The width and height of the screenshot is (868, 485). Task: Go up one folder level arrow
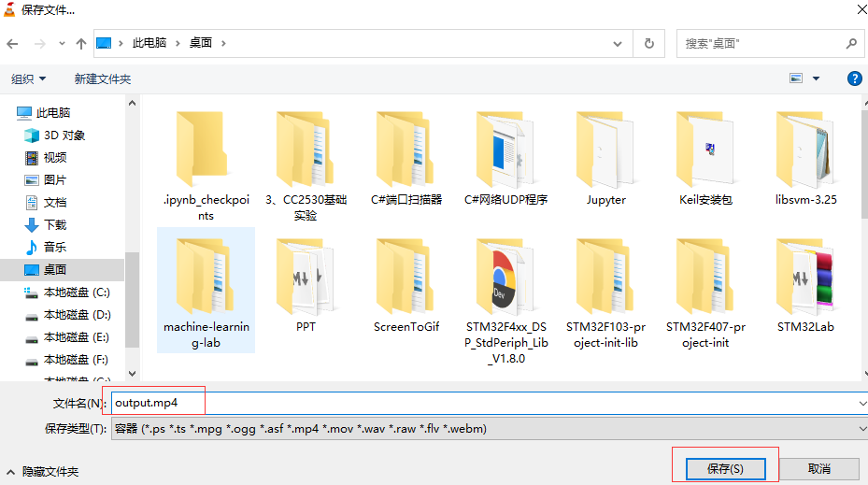click(81, 43)
